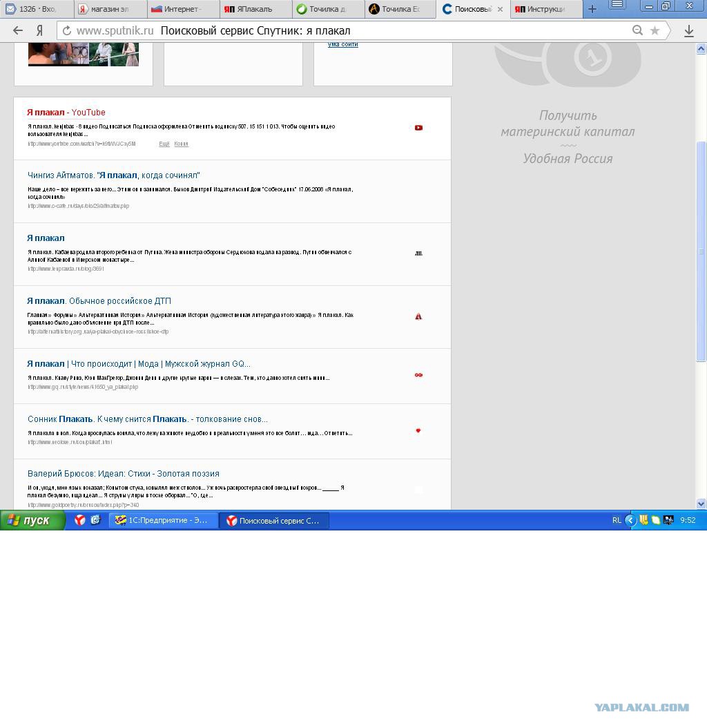
Task: Open the thumbnail image in the top-left card
Action: point(83,54)
